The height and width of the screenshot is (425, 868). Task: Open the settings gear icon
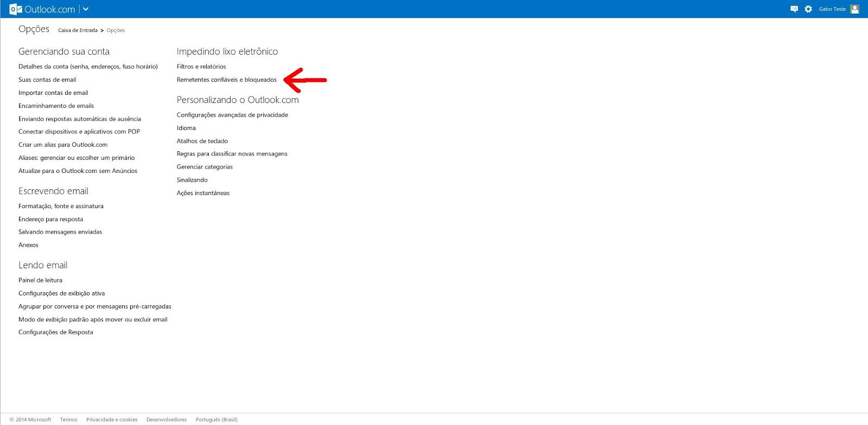[x=808, y=9]
